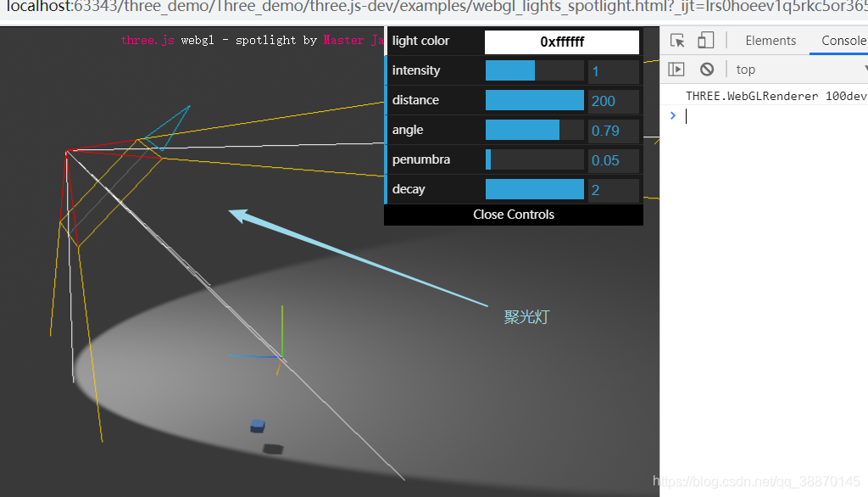Click the penumbra value field 0.05
Viewport: 868px width, 497px height.
point(614,160)
